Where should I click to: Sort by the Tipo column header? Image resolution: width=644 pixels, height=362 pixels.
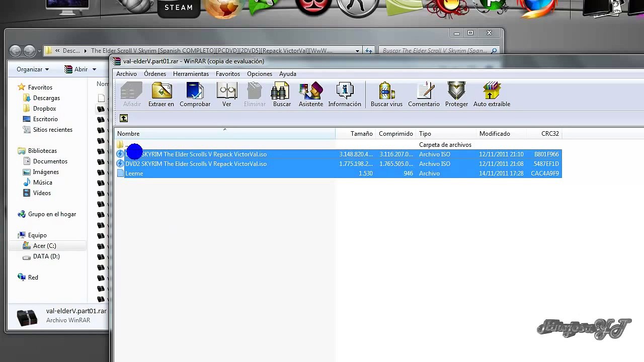pos(446,134)
